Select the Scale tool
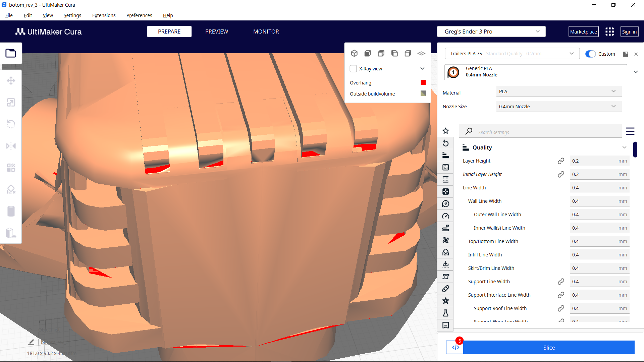 pos(11,102)
